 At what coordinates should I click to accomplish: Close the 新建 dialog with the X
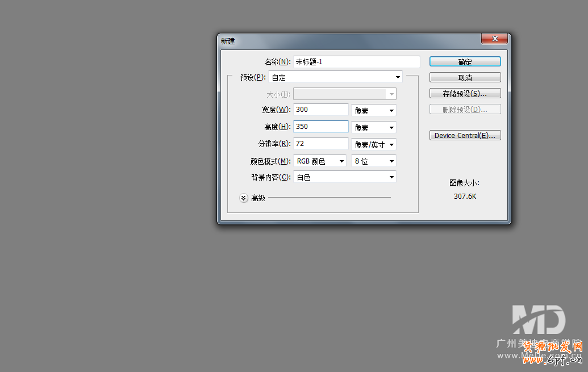(494, 39)
